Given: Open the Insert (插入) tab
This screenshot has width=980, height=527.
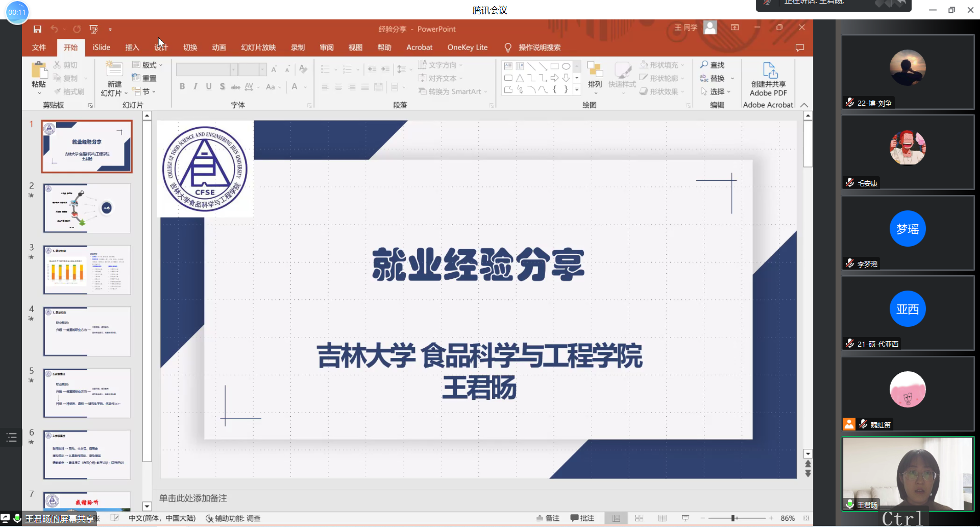Looking at the screenshot, I should pos(132,47).
